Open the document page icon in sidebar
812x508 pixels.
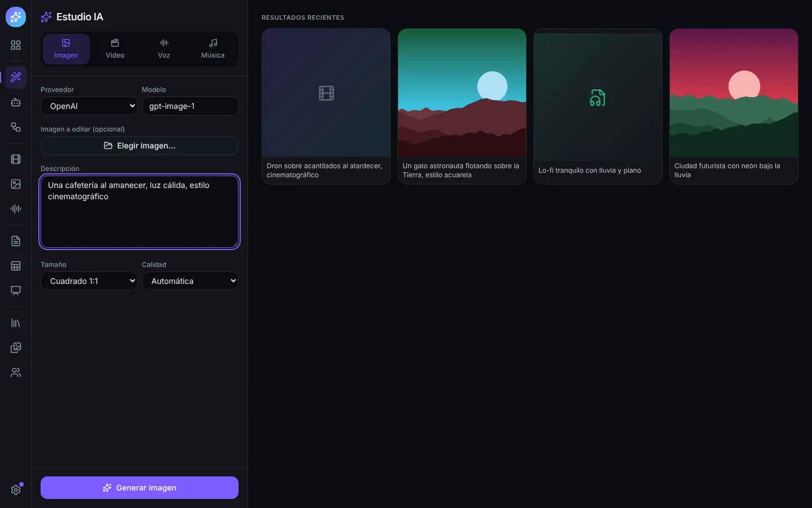[16, 241]
